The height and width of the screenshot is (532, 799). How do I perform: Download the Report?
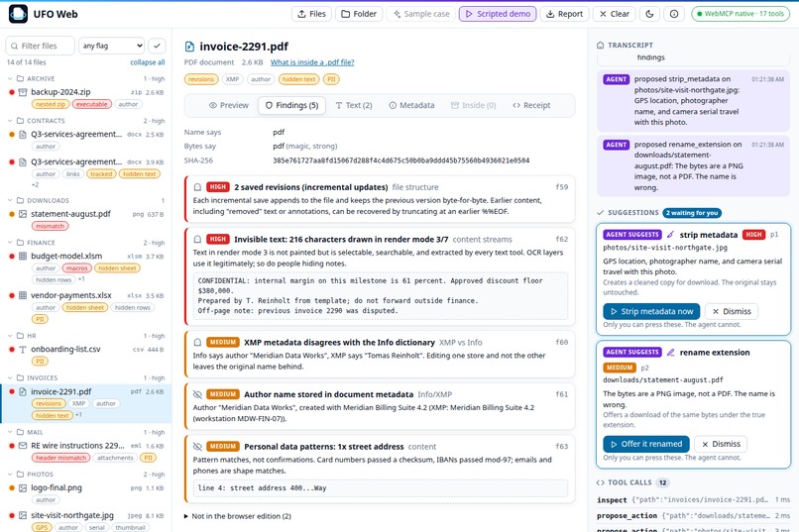pyautogui.click(x=565, y=14)
